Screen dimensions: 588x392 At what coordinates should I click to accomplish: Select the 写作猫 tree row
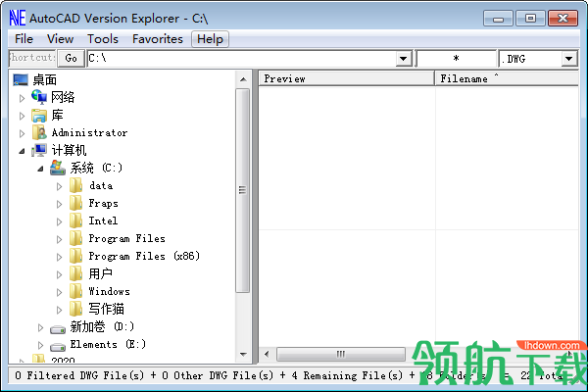(107, 309)
